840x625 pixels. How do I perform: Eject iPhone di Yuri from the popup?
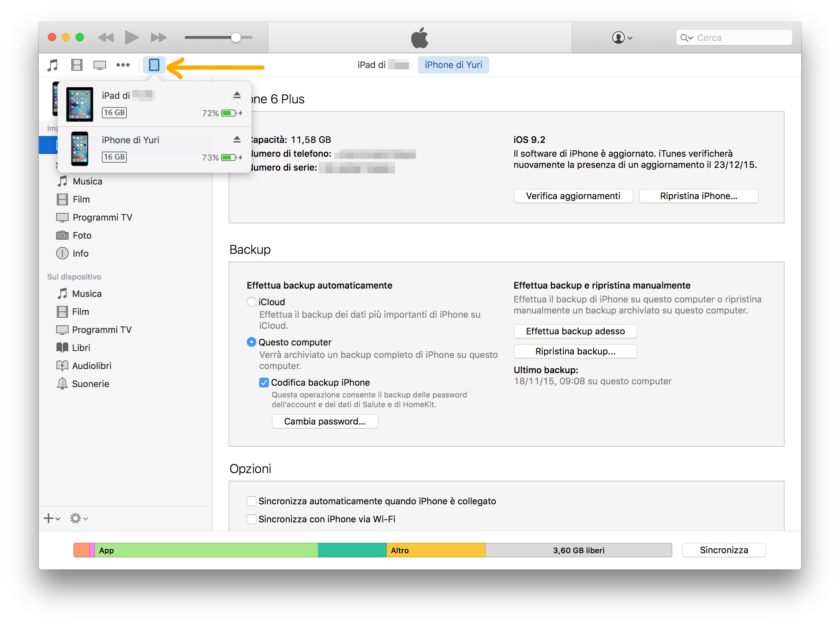click(x=237, y=139)
